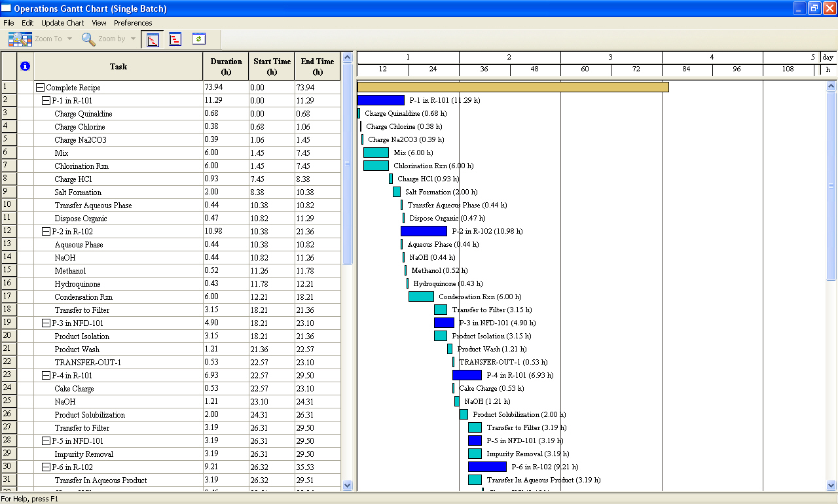Click the cyan Condensation Rxn Gantt bar
The width and height of the screenshot is (838, 504).
pos(421,297)
